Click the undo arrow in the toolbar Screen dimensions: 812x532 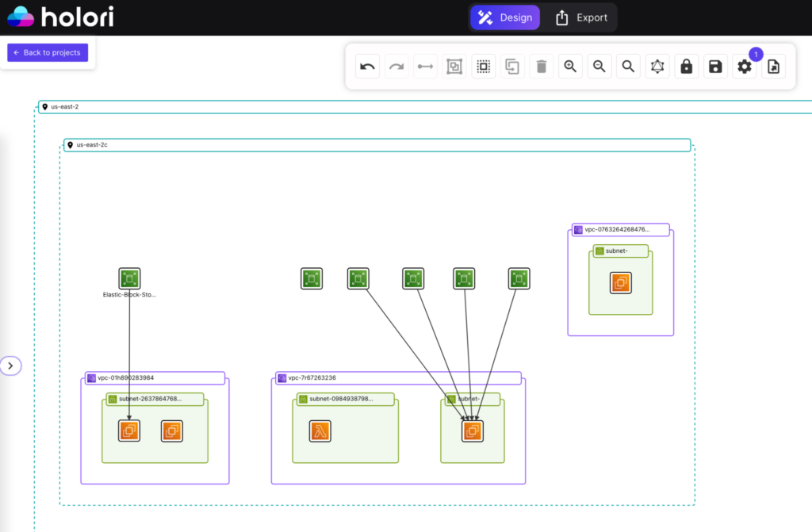366,66
